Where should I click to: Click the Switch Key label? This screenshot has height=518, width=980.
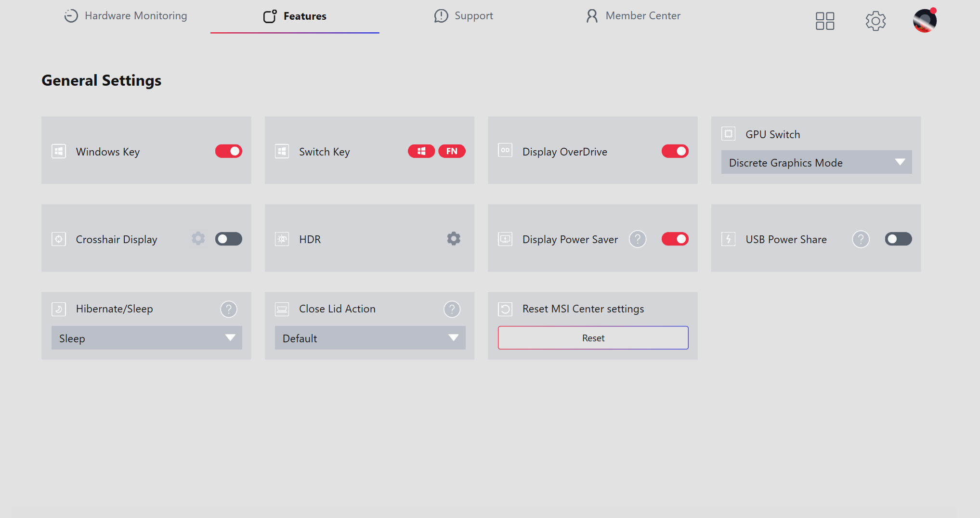(x=324, y=152)
